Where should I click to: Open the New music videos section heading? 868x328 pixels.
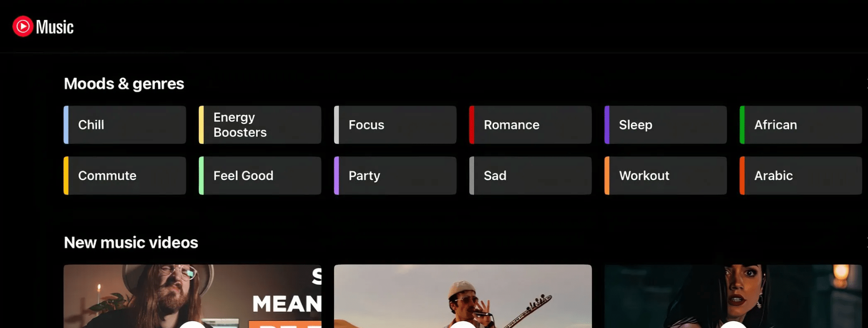(x=131, y=243)
